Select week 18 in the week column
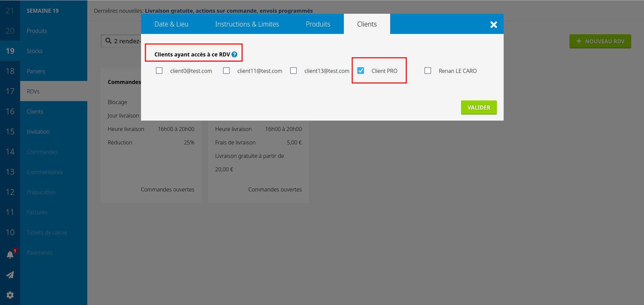 click(10, 71)
